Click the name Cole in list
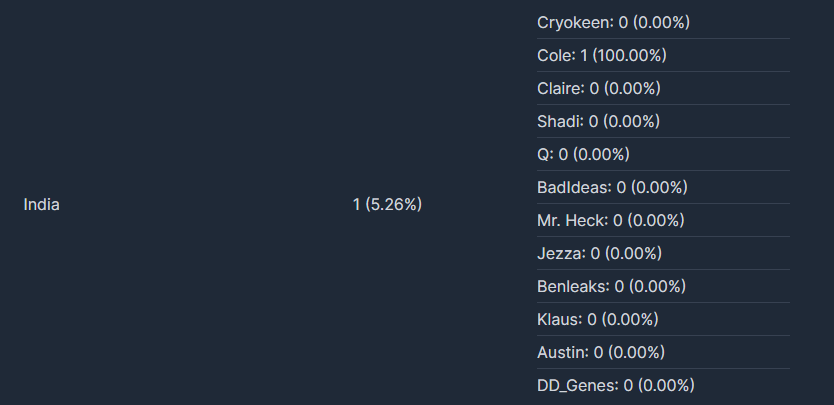The width and height of the screenshot is (834, 405). pyautogui.click(x=555, y=55)
